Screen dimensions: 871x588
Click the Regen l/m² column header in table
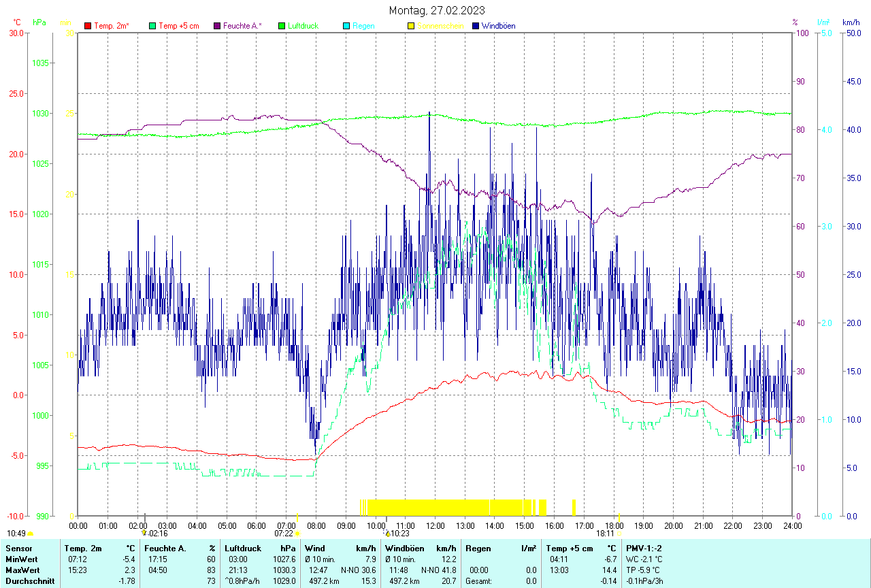501,548
